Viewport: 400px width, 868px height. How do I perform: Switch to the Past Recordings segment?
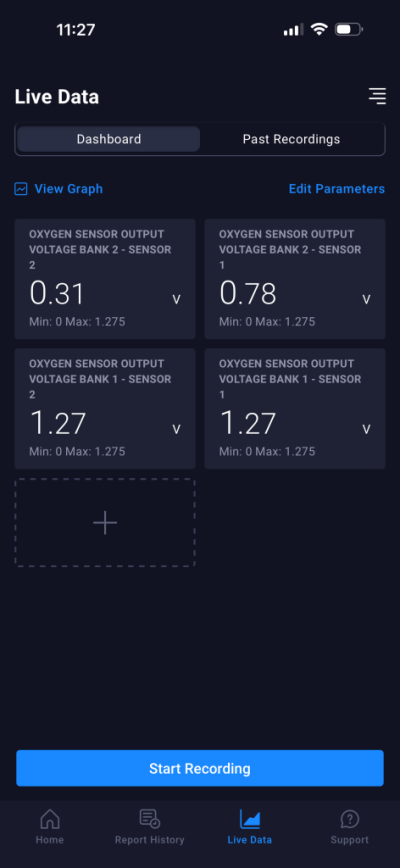click(292, 139)
